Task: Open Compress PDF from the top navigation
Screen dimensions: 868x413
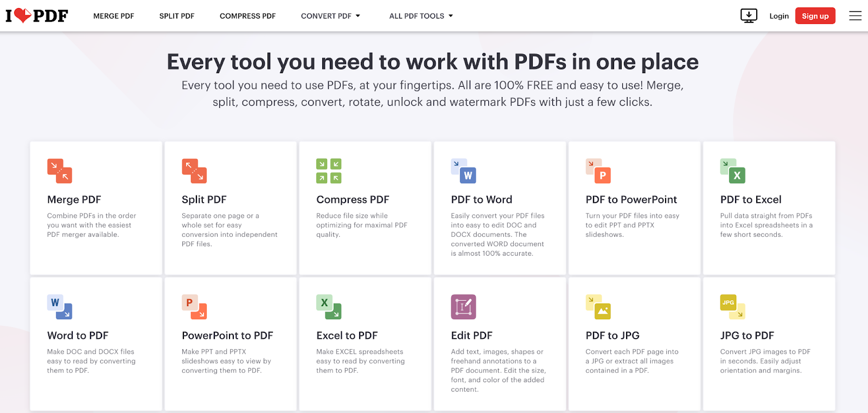Action: point(247,16)
